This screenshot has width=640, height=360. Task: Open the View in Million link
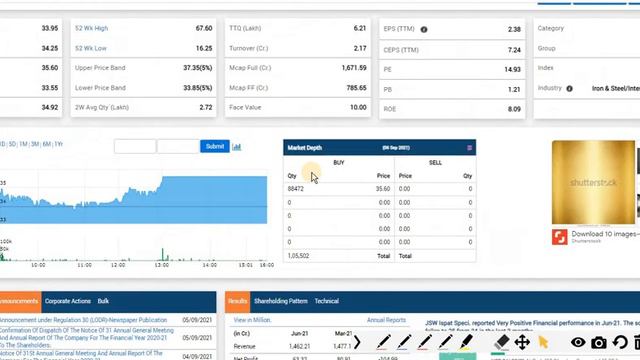tap(252, 320)
